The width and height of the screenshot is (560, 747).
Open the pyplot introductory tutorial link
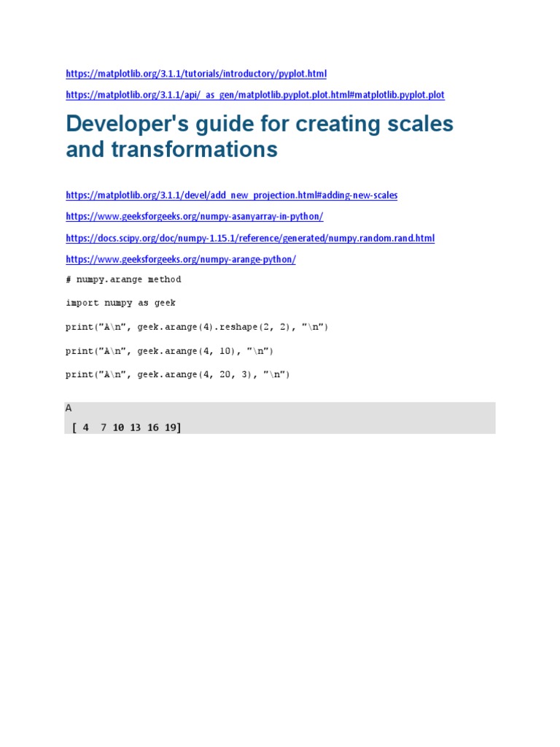tap(196, 74)
